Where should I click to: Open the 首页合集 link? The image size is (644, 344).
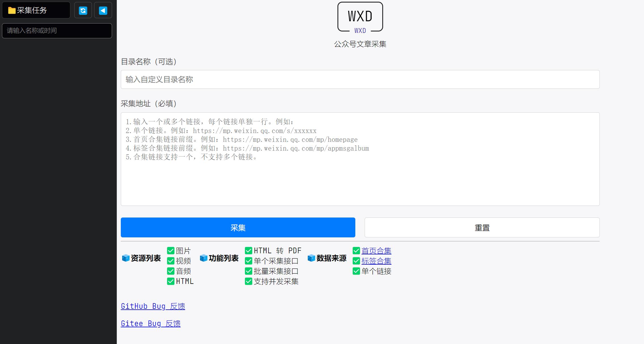click(376, 251)
